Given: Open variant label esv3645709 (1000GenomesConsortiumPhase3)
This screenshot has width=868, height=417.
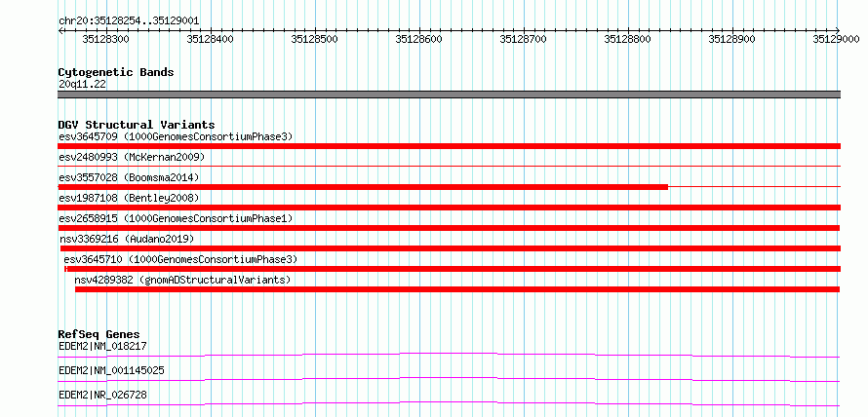Looking at the screenshot, I should click(x=176, y=136).
